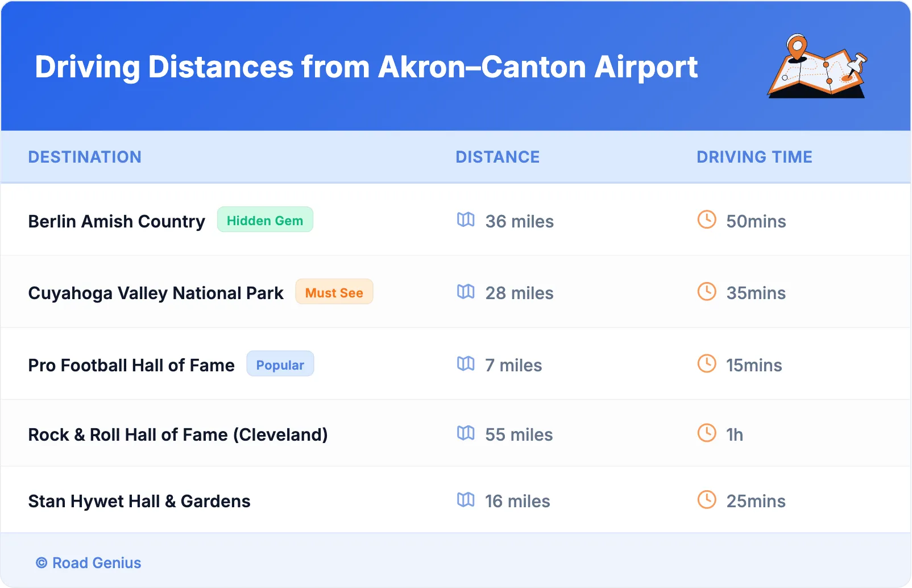
Task: Click the map icon beside 16 miles
Action: coord(466,500)
